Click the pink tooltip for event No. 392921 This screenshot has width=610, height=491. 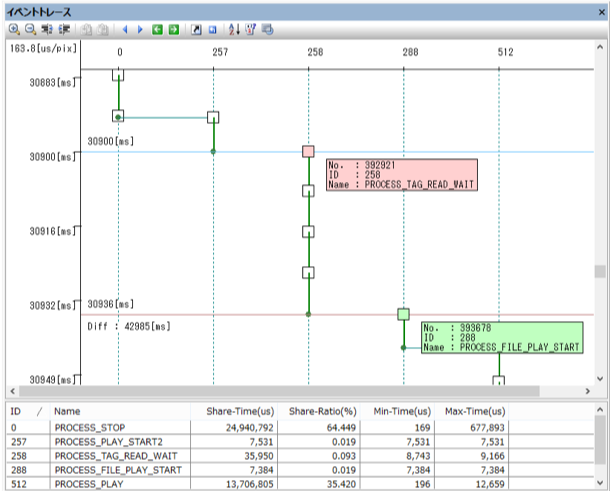[402, 175]
